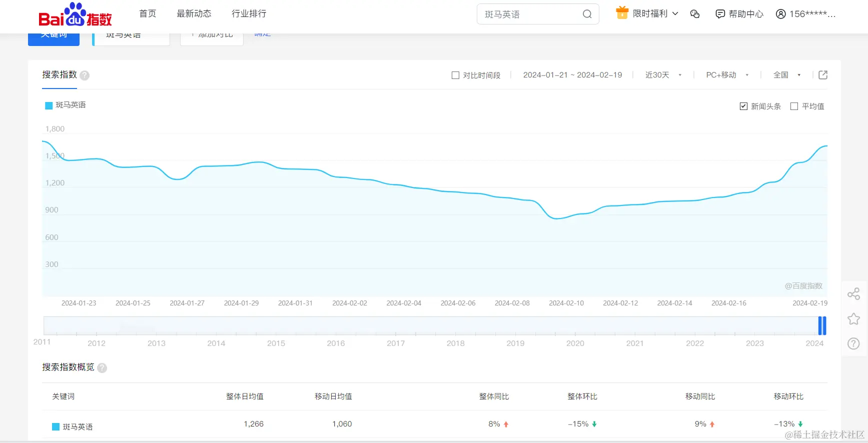Click the 关键词 column header
The width and height of the screenshot is (868, 443).
click(64, 396)
